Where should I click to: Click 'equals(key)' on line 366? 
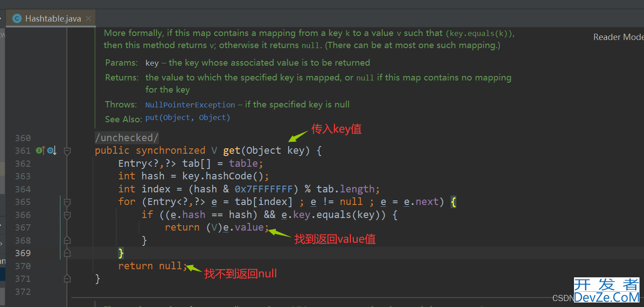(351, 214)
